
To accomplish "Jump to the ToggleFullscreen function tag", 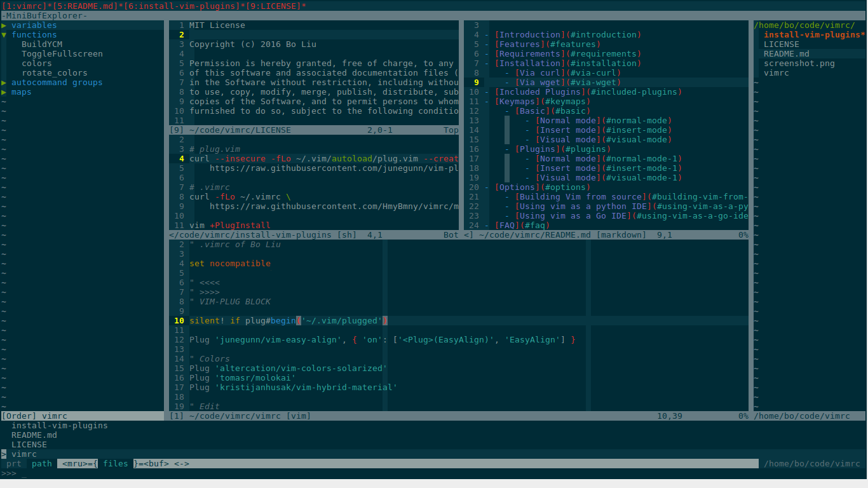I will click(62, 54).
